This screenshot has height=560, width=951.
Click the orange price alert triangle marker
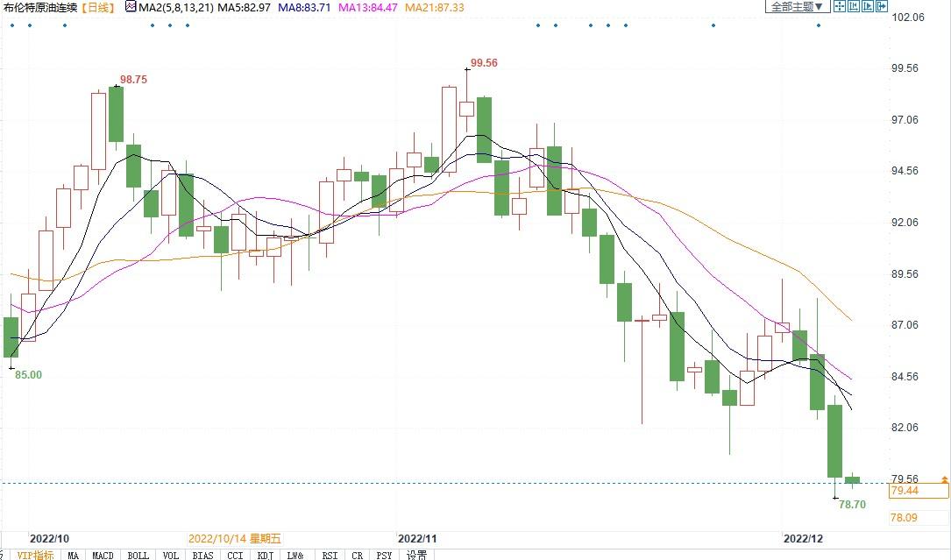944,478
